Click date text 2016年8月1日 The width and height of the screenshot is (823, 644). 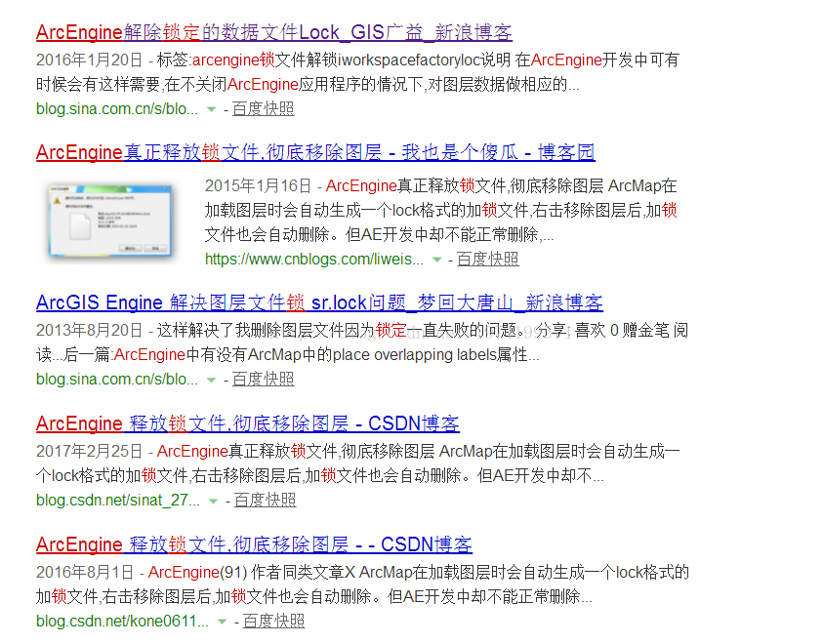85,572
